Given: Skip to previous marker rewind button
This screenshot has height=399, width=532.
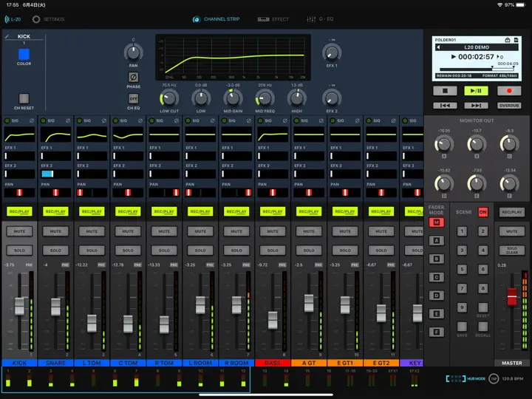Looking at the screenshot, I should 445,106.
